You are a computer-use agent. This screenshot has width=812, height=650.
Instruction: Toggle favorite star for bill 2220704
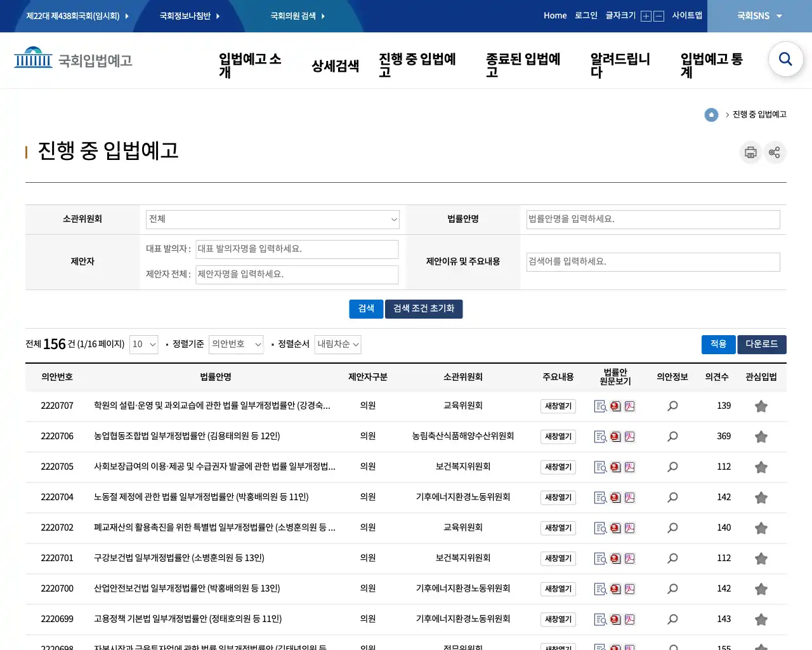(761, 498)
